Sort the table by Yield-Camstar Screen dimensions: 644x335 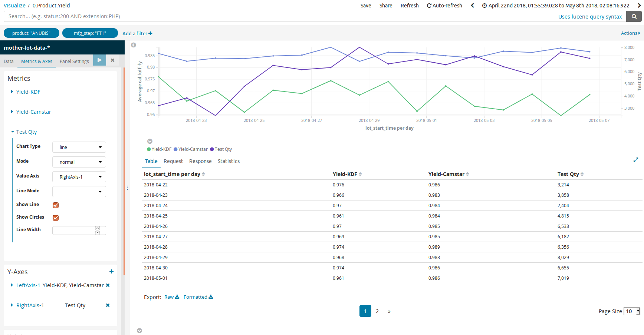coord(448,174)
